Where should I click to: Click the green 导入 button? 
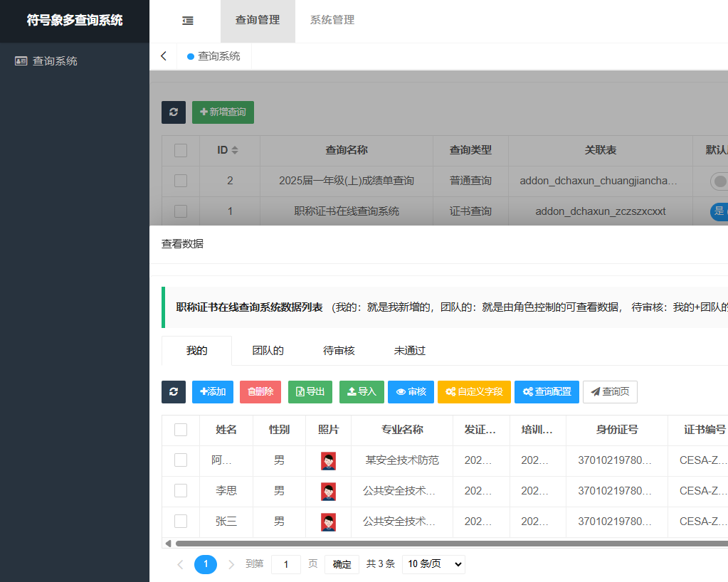pyautogui.click(x=362, y=392)
